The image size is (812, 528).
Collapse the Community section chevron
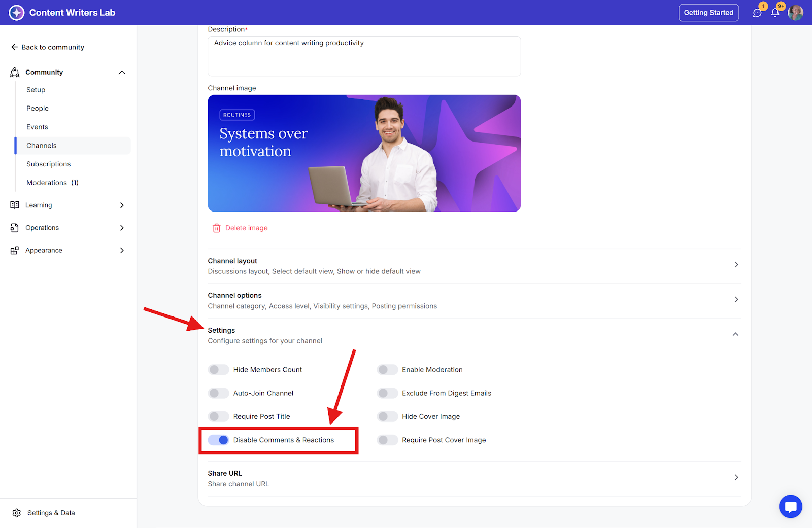(122, 73)
